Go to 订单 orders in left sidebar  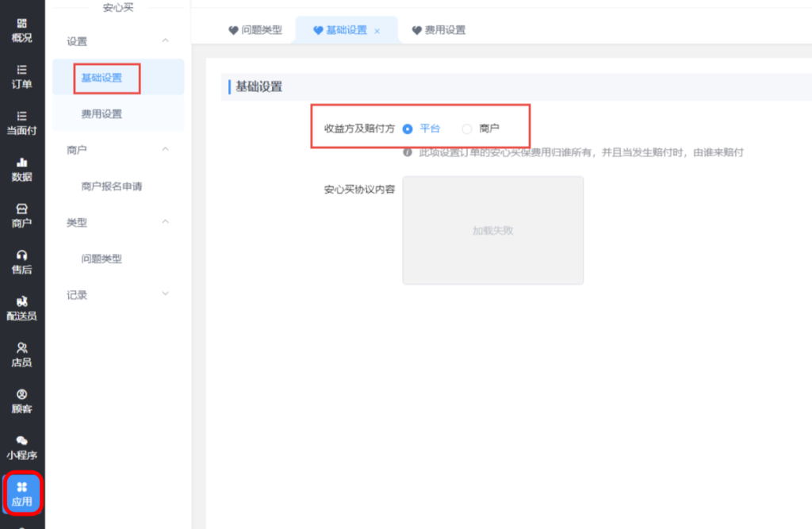tap(22, 76)
